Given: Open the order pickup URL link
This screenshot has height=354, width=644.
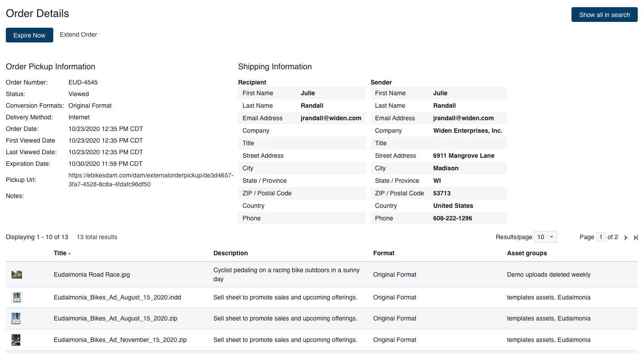Looking at the screenshot, I should point(151,180).
